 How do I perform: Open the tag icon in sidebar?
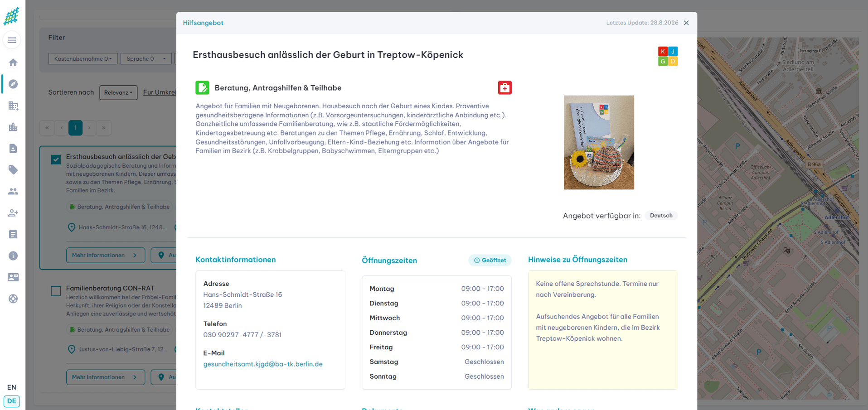click(x=13, y=170)
